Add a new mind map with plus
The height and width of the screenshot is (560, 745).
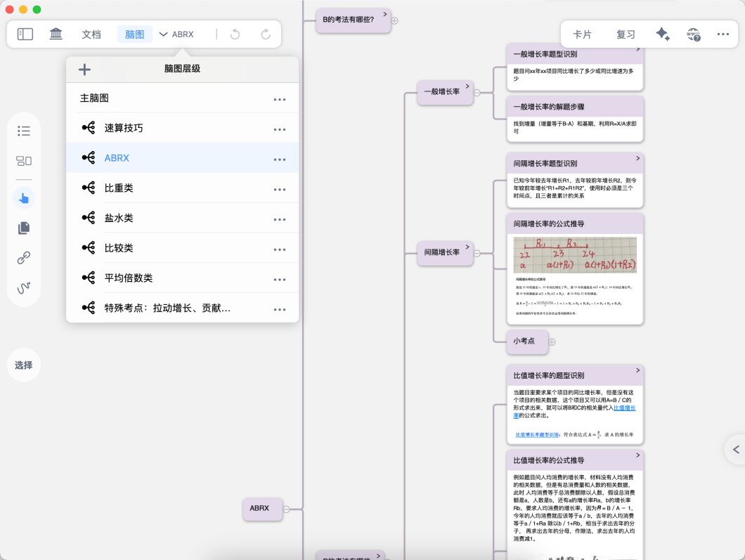pos(84,69)
